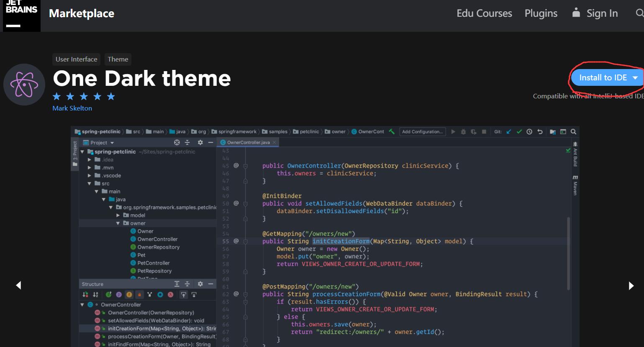
Task: Click the Structure panel hide minus icon
Action: [210, 284]
